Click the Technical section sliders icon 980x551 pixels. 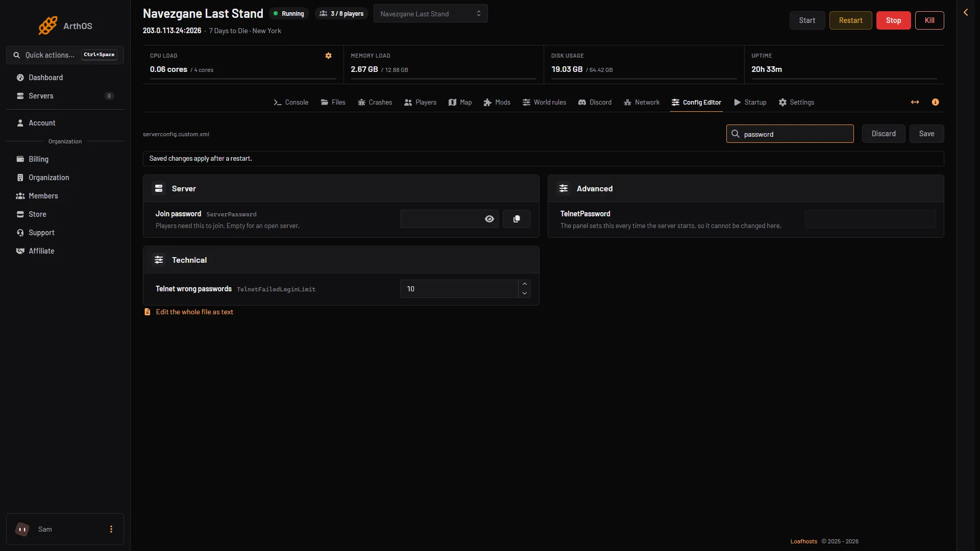click(x=159, y=260)
